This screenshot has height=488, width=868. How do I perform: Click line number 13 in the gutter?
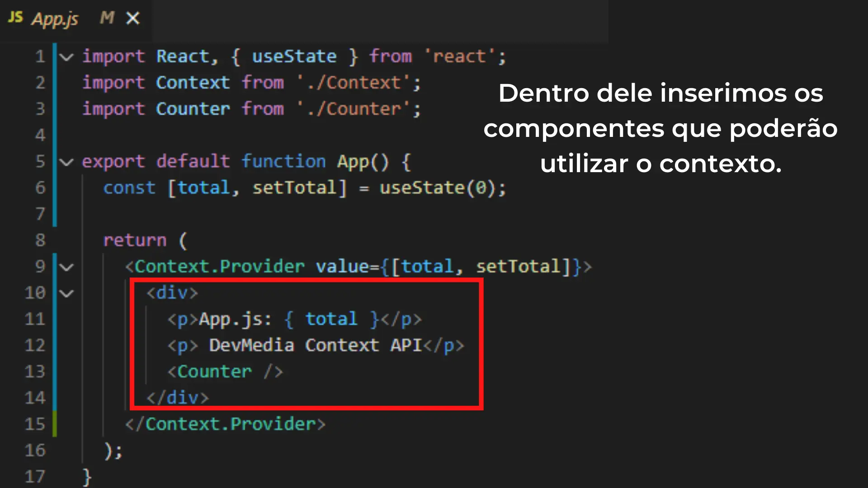coord(35,372)
